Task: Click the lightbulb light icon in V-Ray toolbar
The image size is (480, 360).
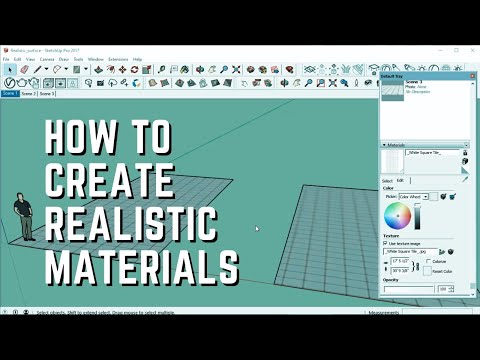Action: pos(89,83)
